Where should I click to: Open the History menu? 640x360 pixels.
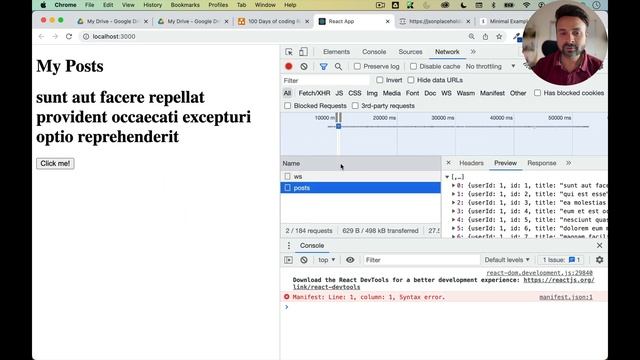[152, 5]
